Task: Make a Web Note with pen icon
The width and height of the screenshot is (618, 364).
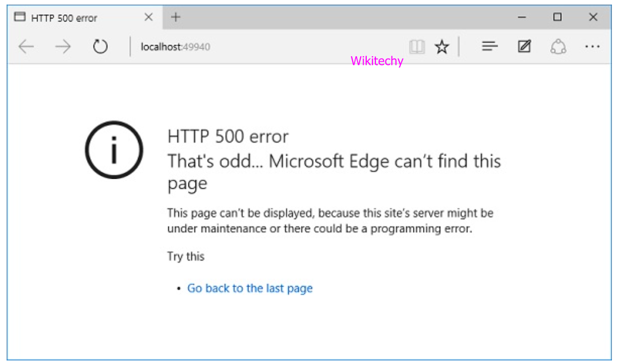Action: [x=524, y=47]
